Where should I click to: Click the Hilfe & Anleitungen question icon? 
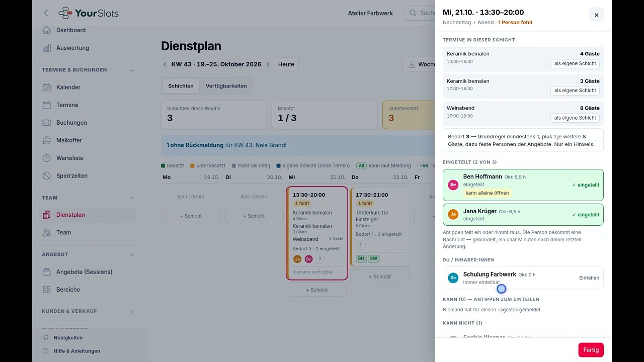[x=46, y=351]
